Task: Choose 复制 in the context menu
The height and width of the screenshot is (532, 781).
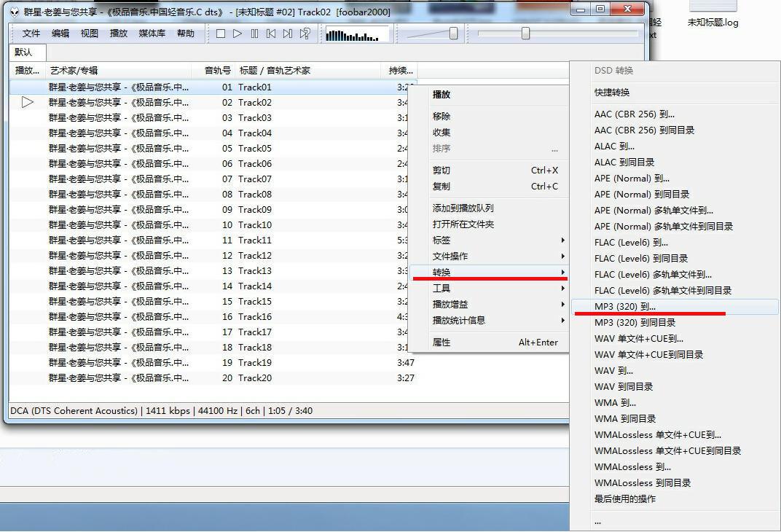Action: click(x=490, y=187)
